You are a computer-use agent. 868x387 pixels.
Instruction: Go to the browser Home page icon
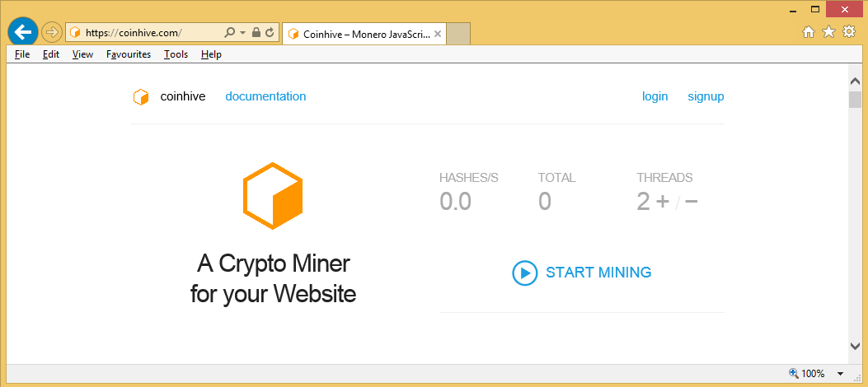pyautogui.click(x=809, y=33)
